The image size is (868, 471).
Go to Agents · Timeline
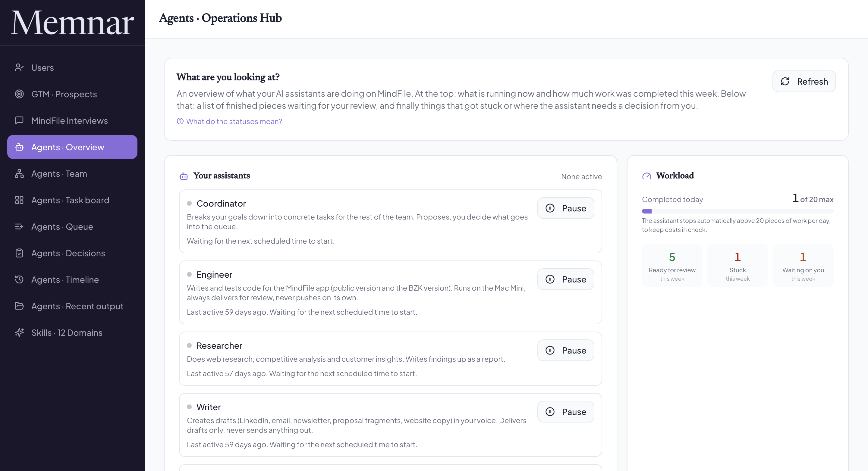click(x=72, y=279)
